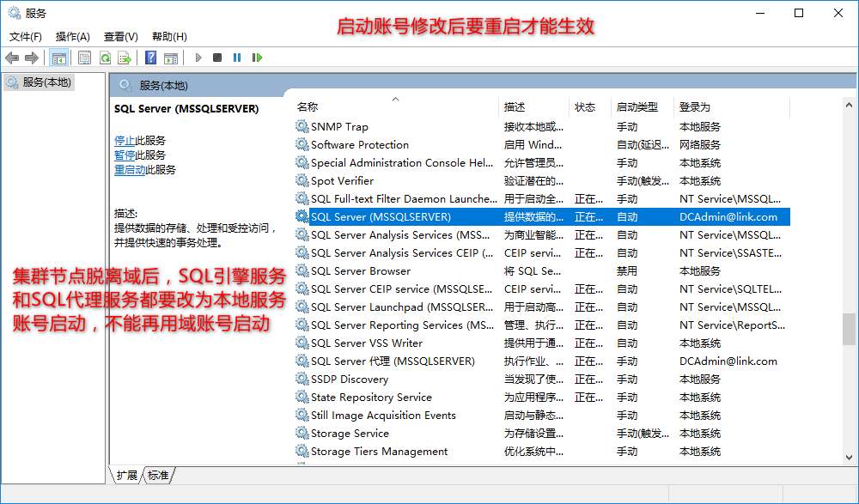Select SQL Server CEIP service (MSSQLSE... row
Viewport: 859px width, 504px height.
[542, 289]
